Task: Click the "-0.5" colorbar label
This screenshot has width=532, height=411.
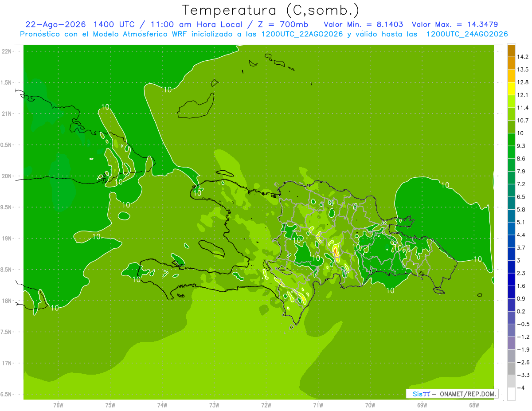Action: click(x=523, y=324)
